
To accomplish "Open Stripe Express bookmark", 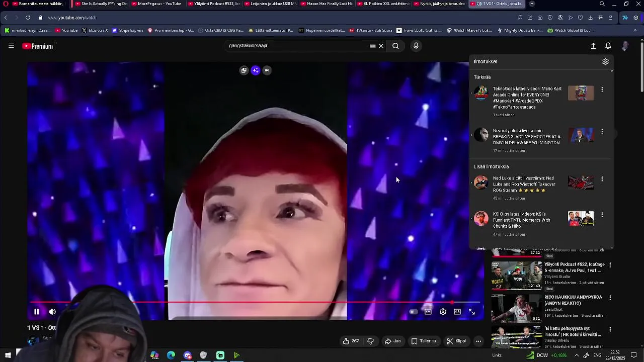I will tap(128, 30).
